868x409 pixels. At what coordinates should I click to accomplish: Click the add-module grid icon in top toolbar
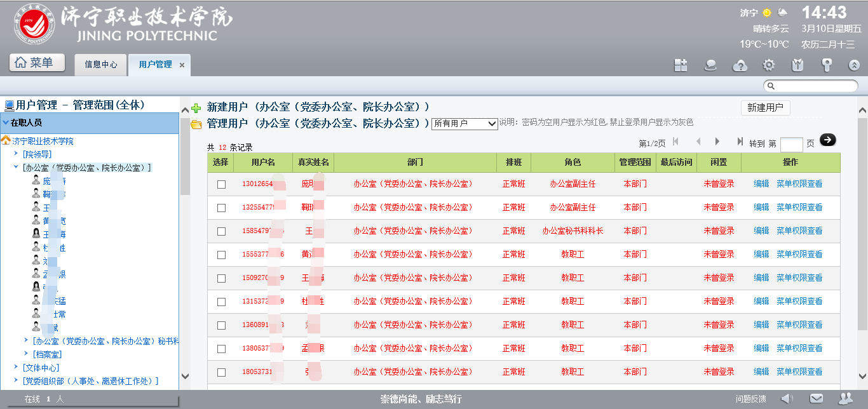[681, 65]
